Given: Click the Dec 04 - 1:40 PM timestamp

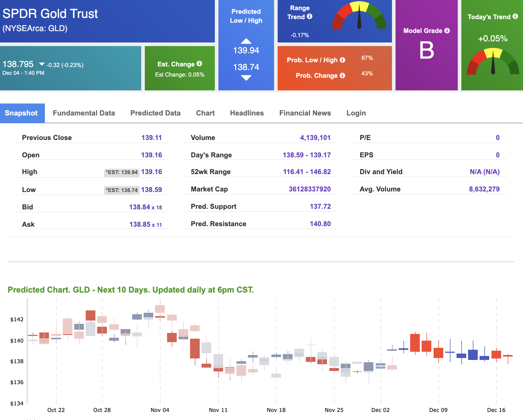Looking at the screenshot, I should 23,73.
